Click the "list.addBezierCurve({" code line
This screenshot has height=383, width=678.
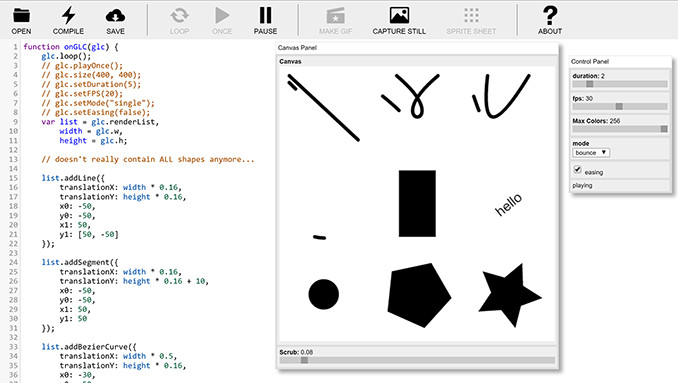[x=89, y=347]
